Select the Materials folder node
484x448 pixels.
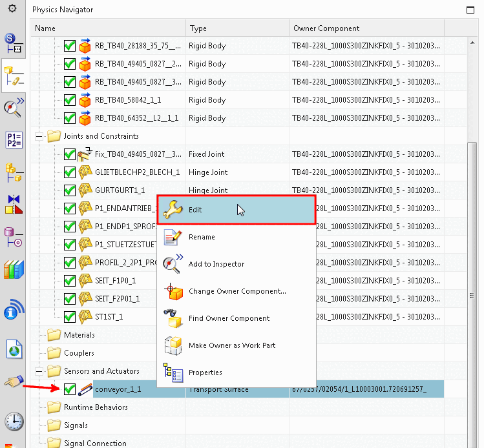[79, 335]
